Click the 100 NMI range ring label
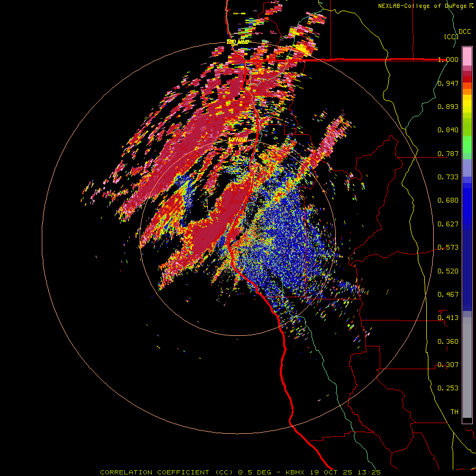This screenshot has width=476, height=476. [237, 42]
